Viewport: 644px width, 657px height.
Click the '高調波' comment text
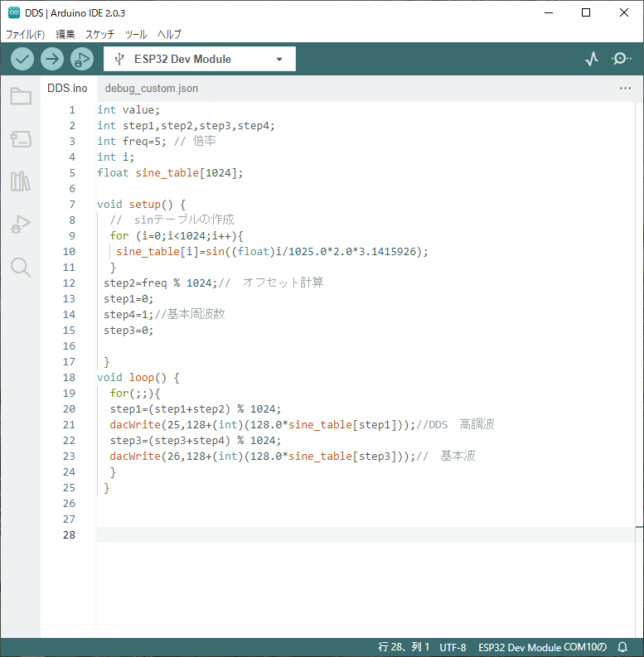coord(477,424)
